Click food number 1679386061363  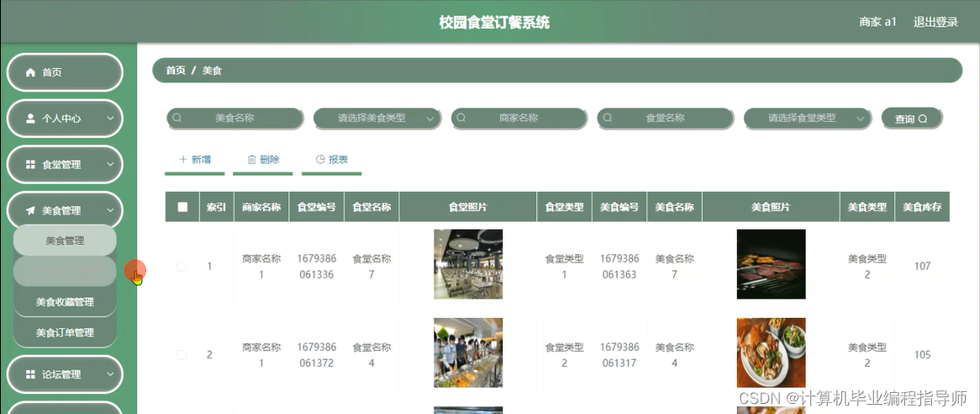tap(619, 267)
